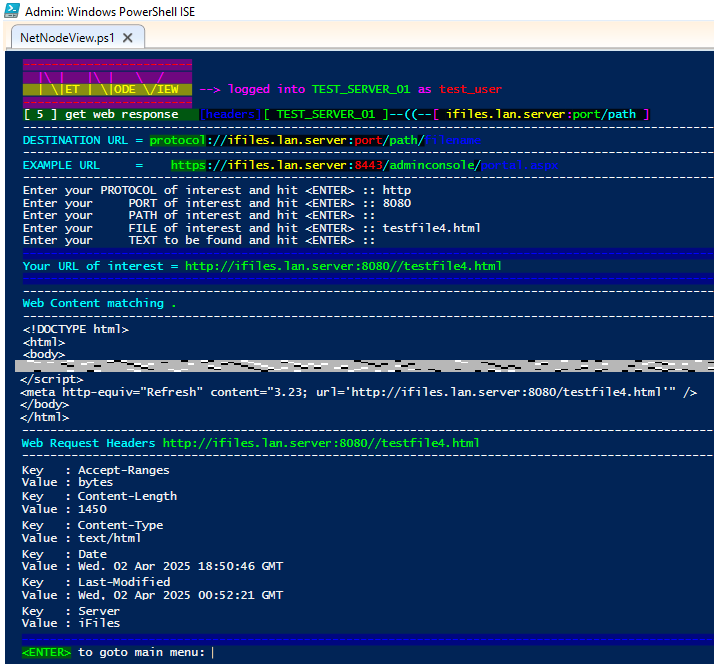Click the '1450' value
The height and width of the screenshot is (664, 714).
[92, 509]
